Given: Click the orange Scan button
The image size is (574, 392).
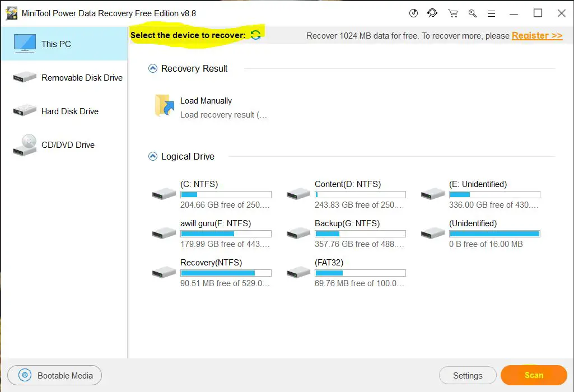Looking at the screenshot, I should click(x=534, y=375).
